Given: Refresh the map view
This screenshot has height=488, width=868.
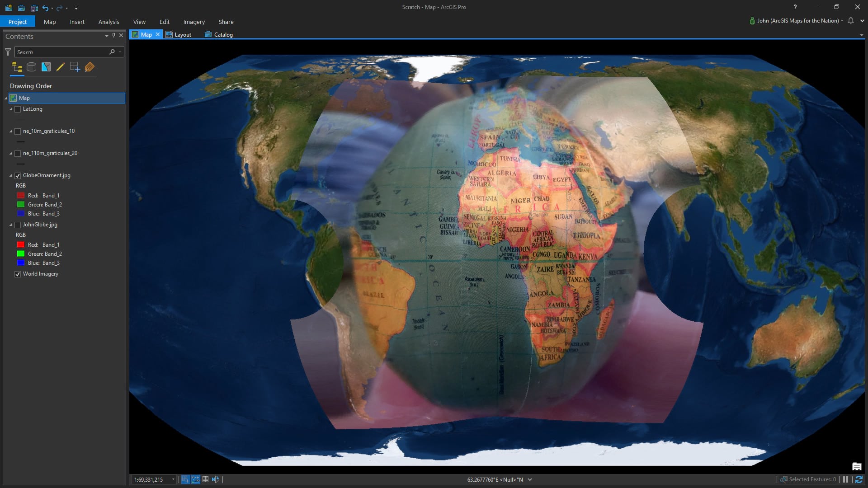Looking at the screenshot, I should 859,479.
